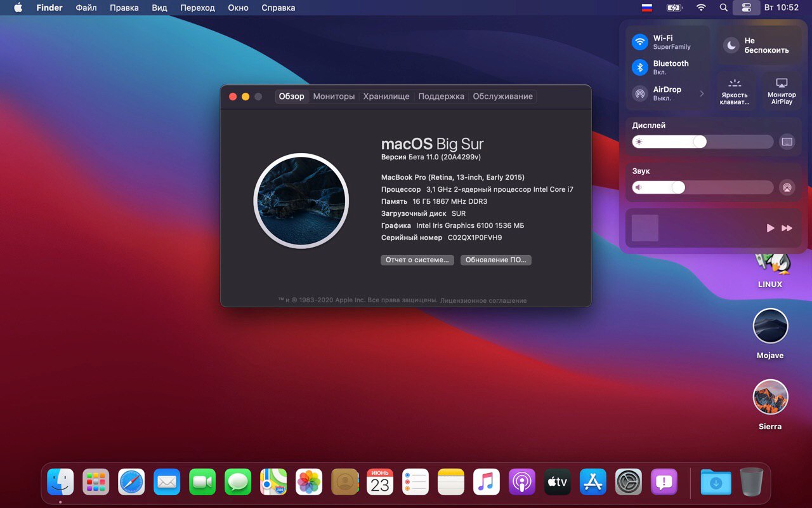This screenshot has width=812, height=508.
Task: Open Contacts app in the dock
Action: [344, 483]
